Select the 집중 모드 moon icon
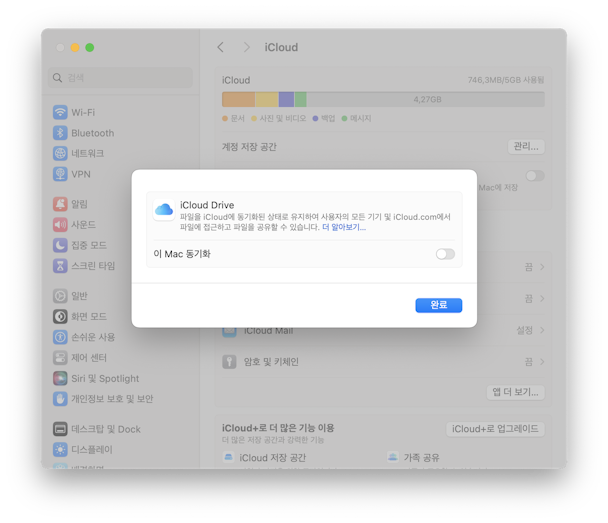This screenshot has width=608, height=523. pyautogui.click(x=60, y=245)
